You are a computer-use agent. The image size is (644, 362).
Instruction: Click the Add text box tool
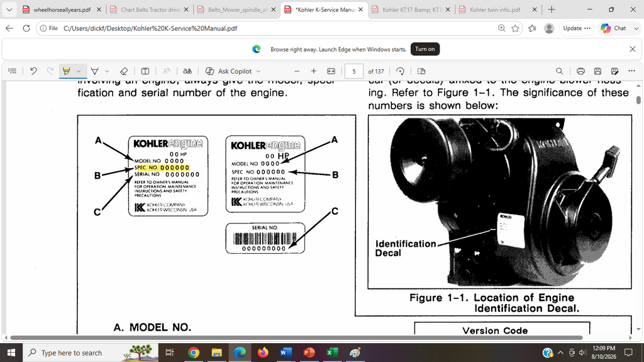[x=145, y=71]
